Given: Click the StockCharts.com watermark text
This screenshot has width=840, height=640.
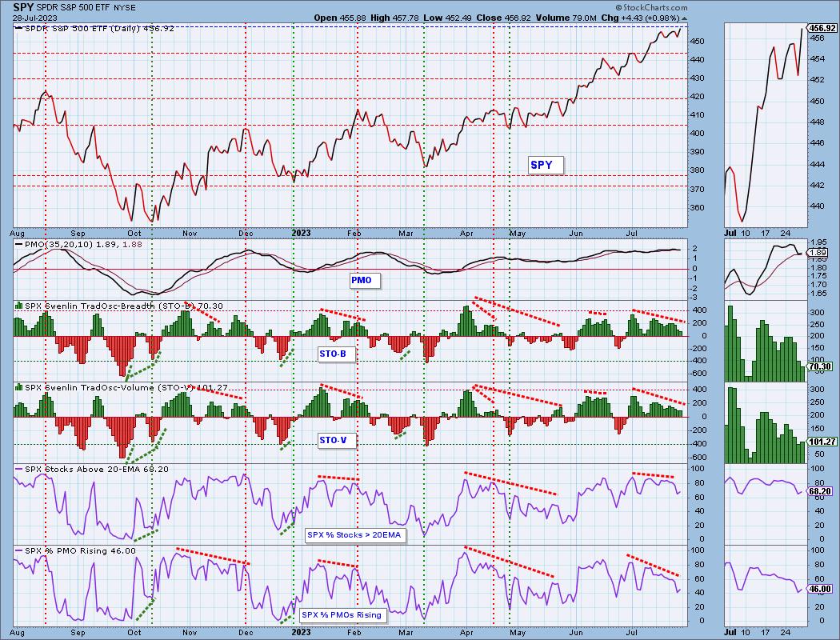Looking at the screenshot, I should click(651, 7).
